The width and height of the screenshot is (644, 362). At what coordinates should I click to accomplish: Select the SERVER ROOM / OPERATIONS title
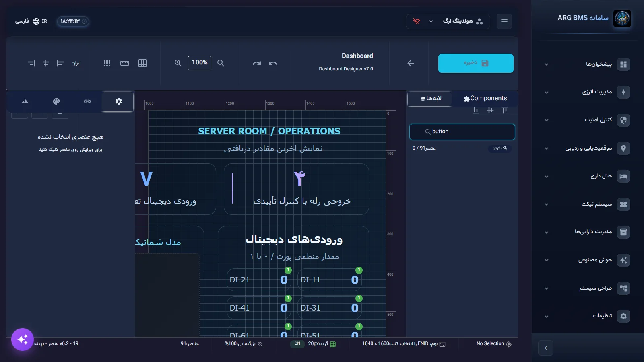click(x=269, y=131)
